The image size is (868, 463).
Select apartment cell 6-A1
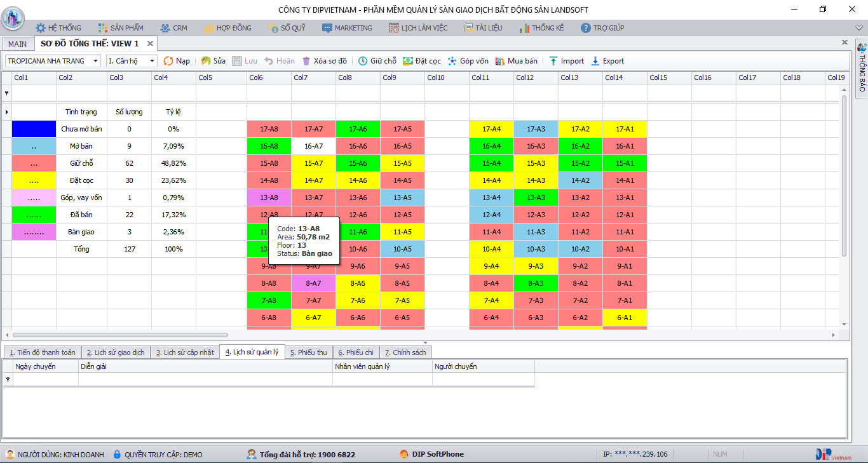coord(625,318)
